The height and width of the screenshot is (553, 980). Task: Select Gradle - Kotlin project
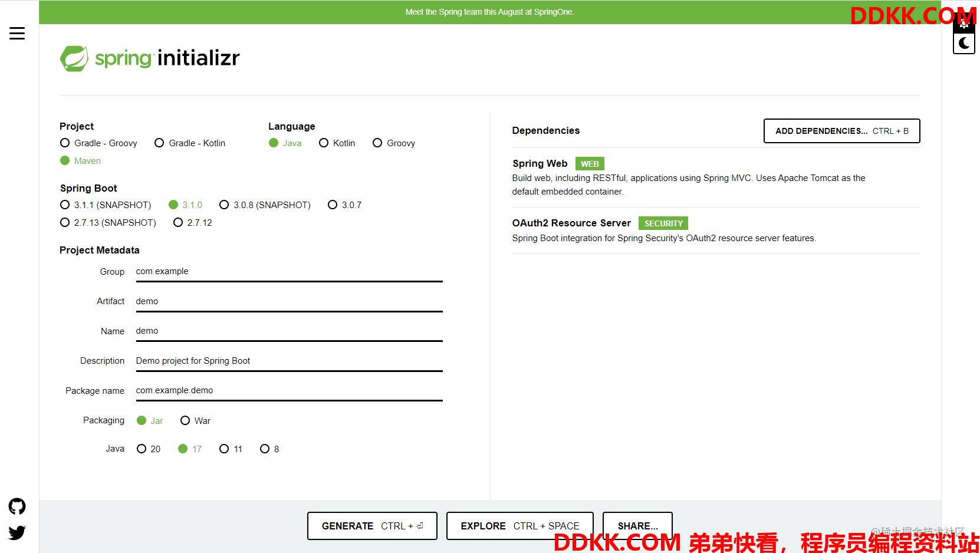point(190,143)
